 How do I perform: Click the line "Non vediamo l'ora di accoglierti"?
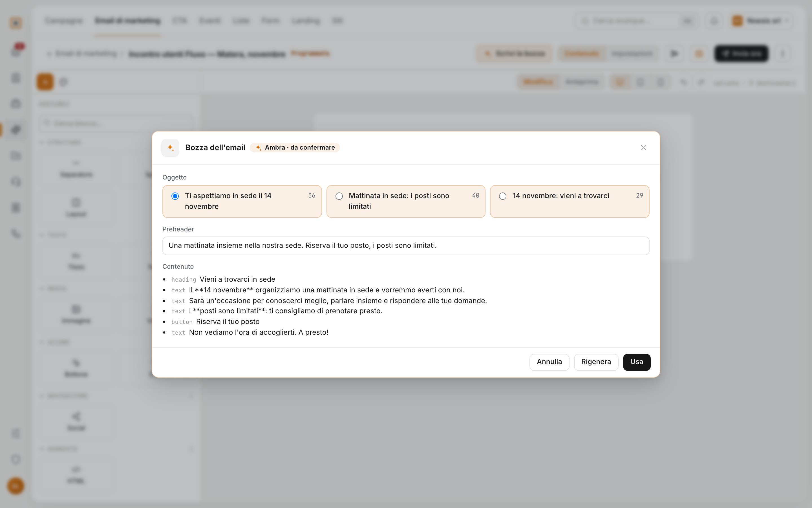click(x=259, y=332)
